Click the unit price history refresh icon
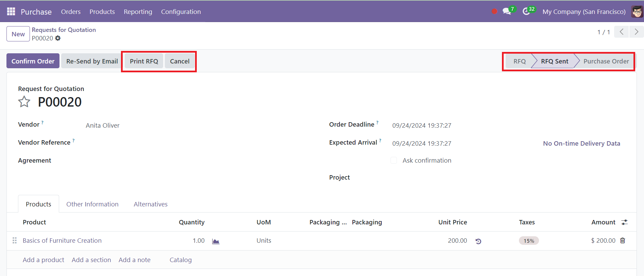Image resolution: width=644 pixels, height=276 pixels. click(x=478, y=241)
